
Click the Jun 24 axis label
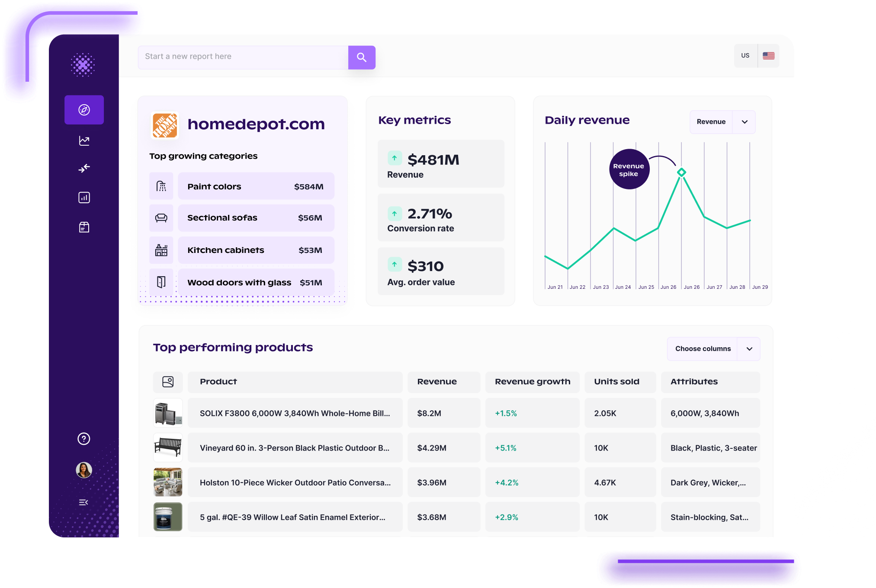[623, 287]
